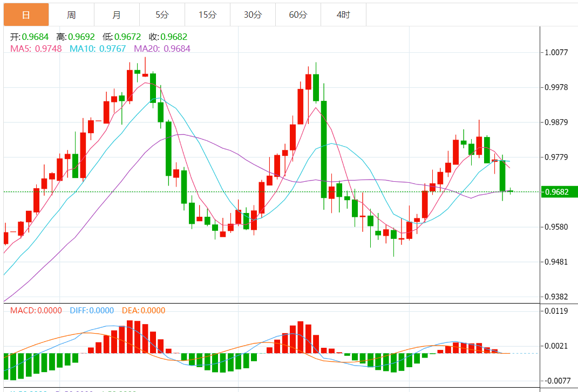Open the 4时 timeframe tab

pos(343,15)
